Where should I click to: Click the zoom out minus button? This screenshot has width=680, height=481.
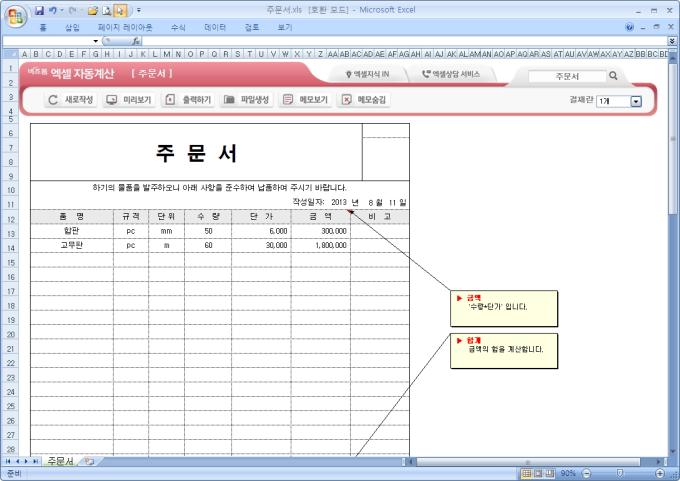point(586,473)
